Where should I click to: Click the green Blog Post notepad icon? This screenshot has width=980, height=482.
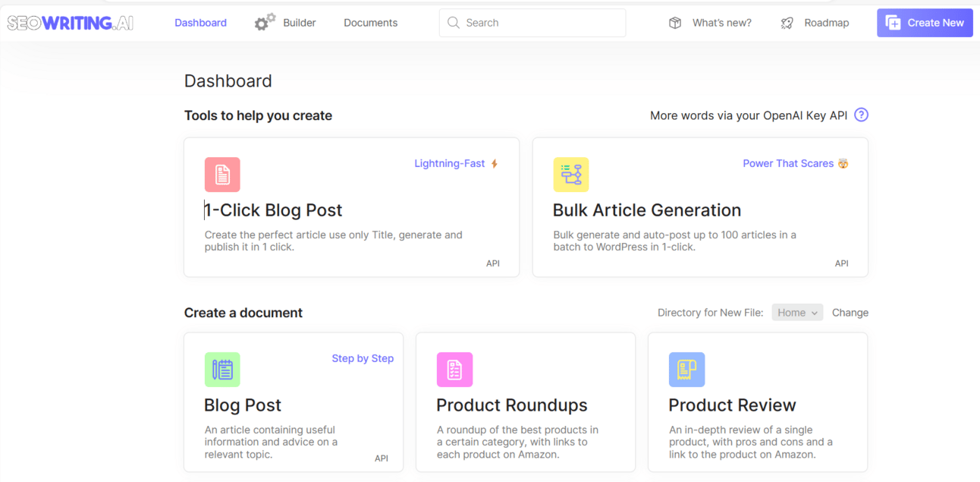222,370
